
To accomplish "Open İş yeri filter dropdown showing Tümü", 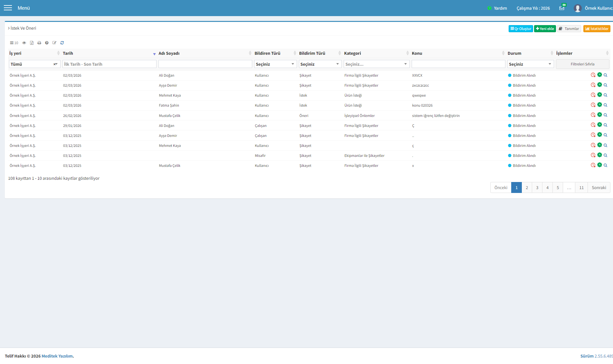I will [x=34, y=64].
